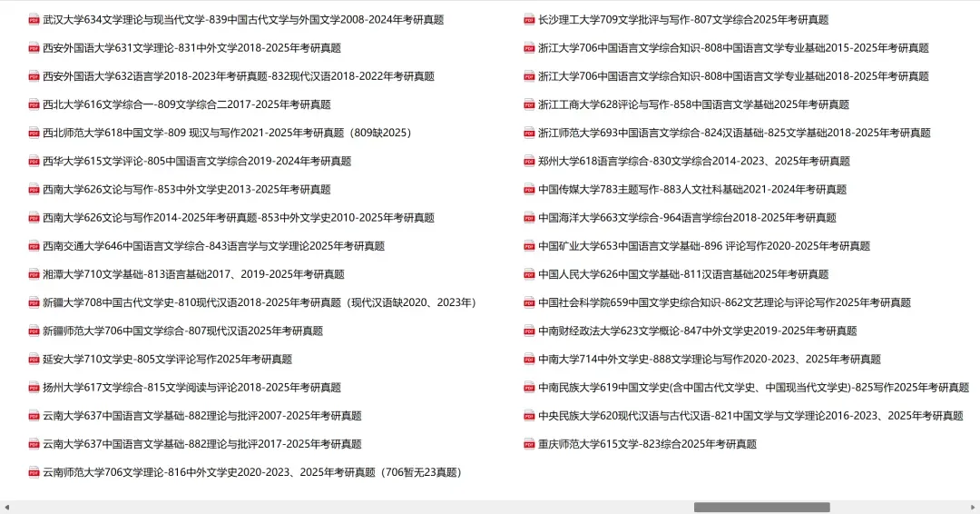The height and width of the screenshot is (514, 980).
Task: Select file 重庆师范大学615文学-823综合2025
Action: 648,444
